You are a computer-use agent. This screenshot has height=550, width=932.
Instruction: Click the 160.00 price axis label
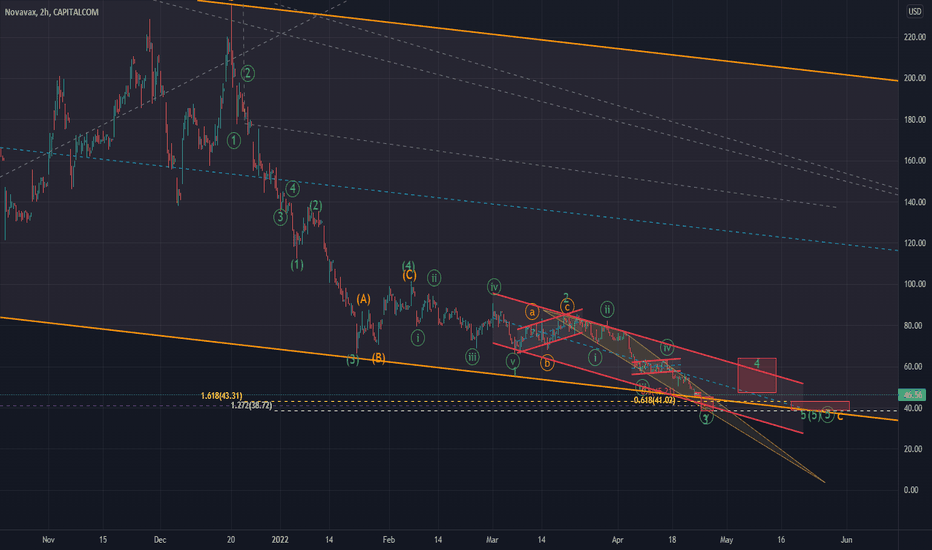point(915,161)
